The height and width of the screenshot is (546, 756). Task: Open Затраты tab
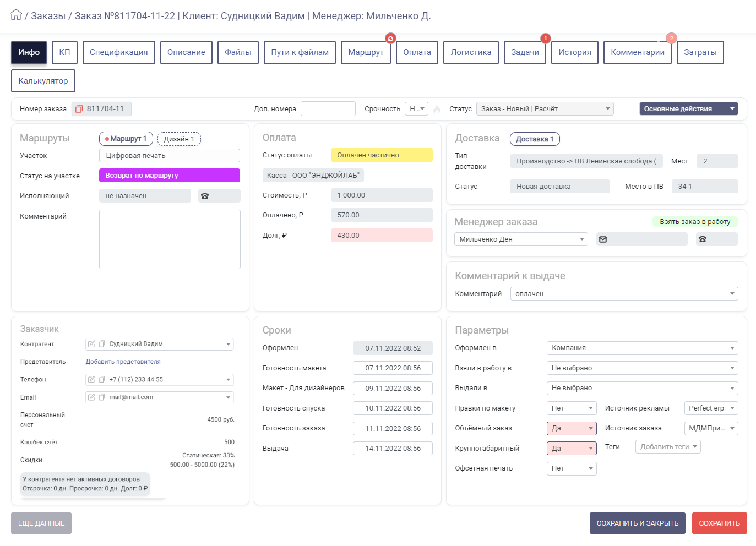tap(700, 52)
